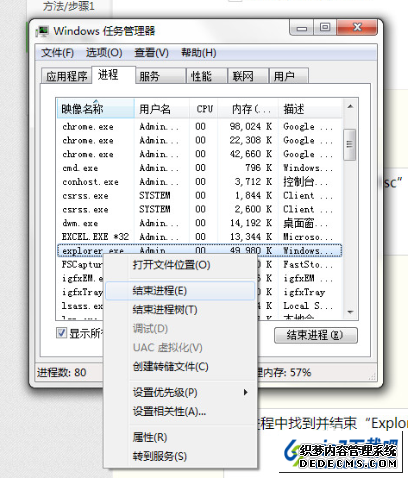Click the process list scrollbar thumb
Screen dimensions: 408x478
coord(350,145)
